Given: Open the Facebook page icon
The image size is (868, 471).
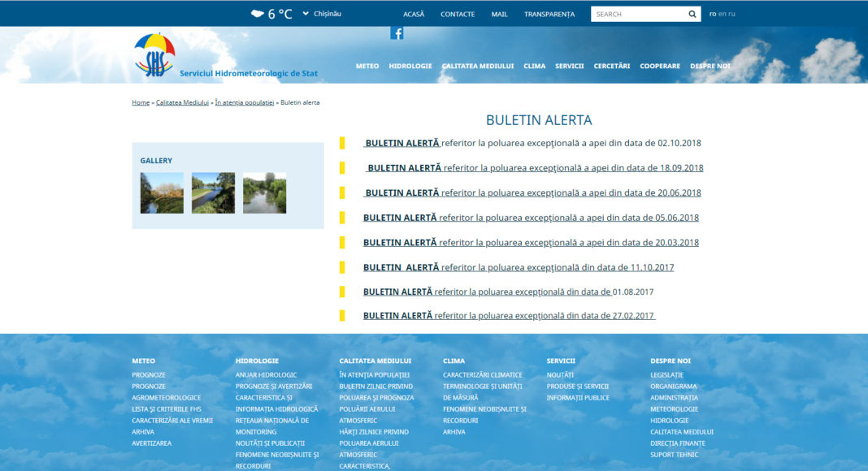Looking at the screenshot, I should [397, 33].
